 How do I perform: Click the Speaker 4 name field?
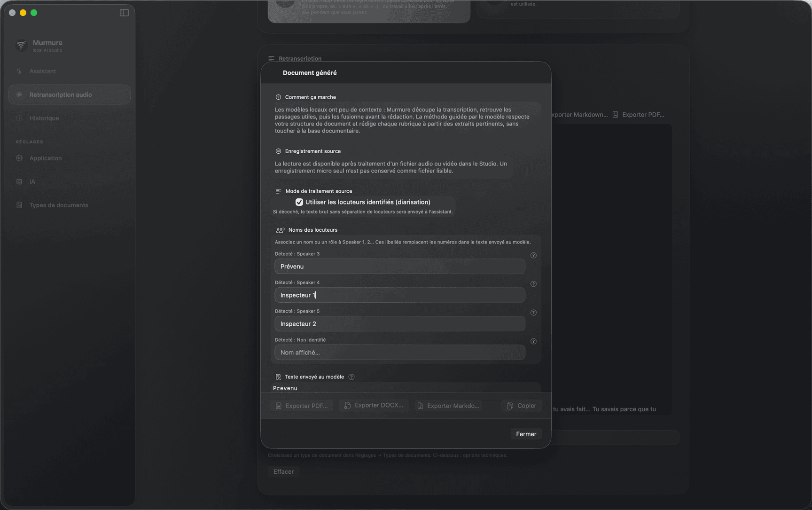[400, 295]
